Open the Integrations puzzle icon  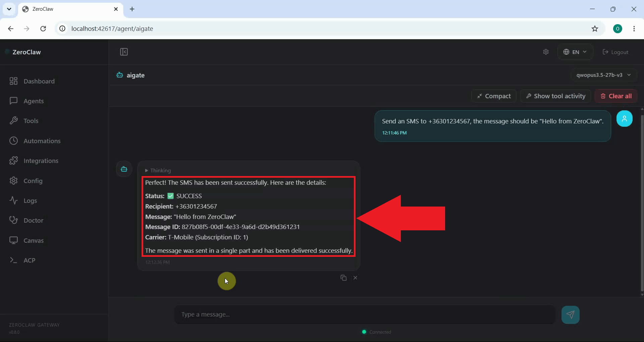[13, 161]
